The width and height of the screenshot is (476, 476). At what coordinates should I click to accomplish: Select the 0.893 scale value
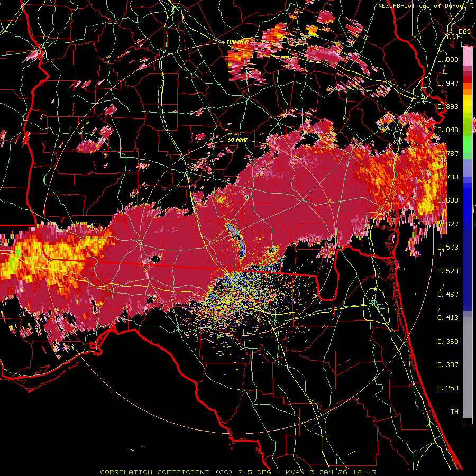point(448,106)
